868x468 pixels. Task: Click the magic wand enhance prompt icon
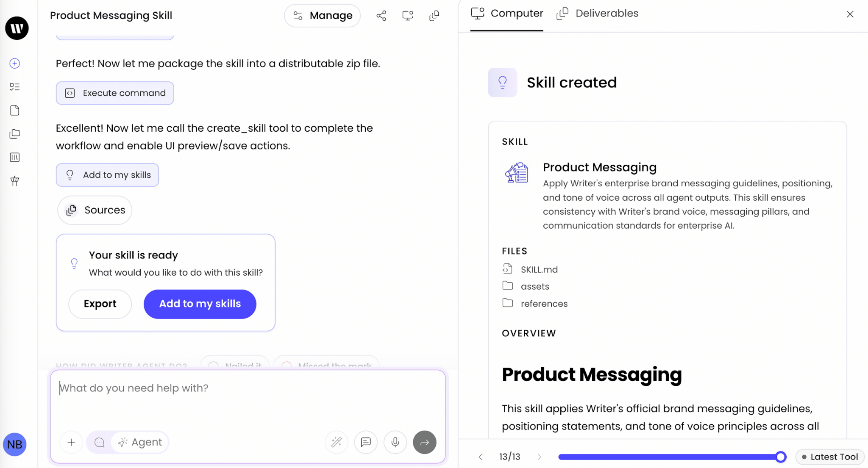point(337,442)
